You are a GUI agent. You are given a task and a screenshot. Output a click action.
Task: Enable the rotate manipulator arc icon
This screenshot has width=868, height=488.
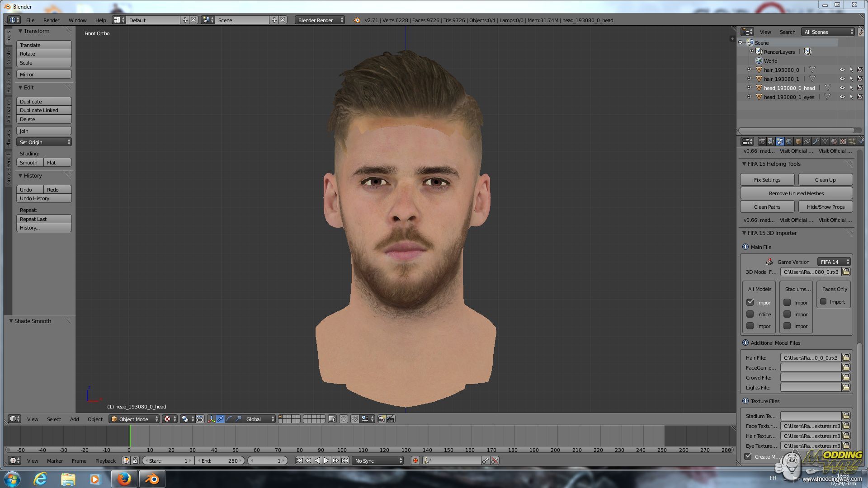pos(229,419)
